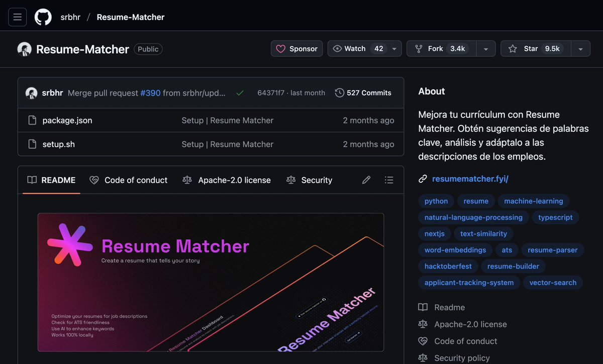View 527 Commits history

click(x=363, y=93)
